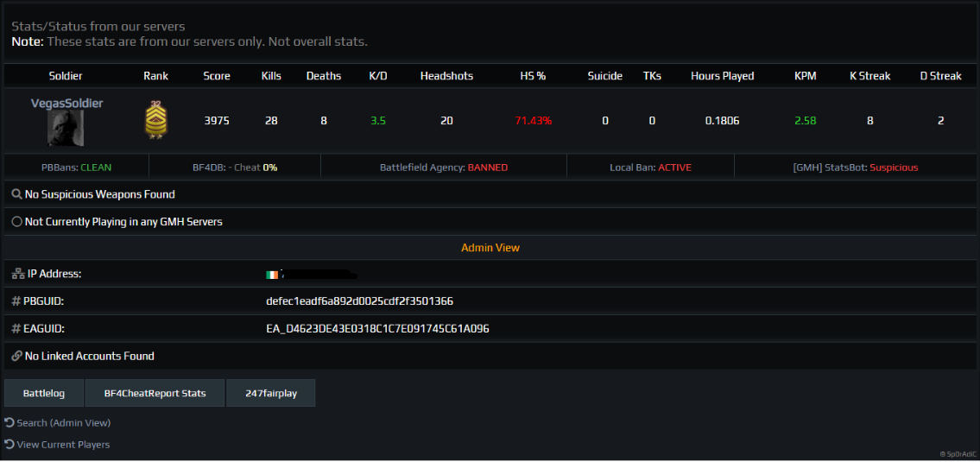Image resolution: width=980 pixels, height=462 pixels.
Task: Open the Battlelog button
Action: (44, 393)
